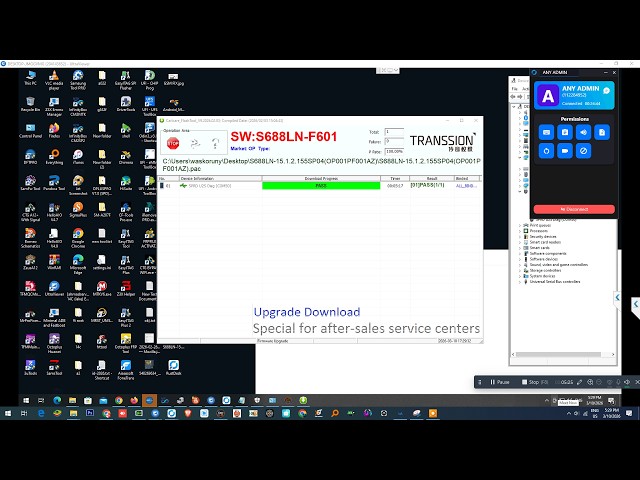Open Octoplus FRP Tool desktop shortcut
The width and height of the screenshot is (640, 480).
pos(126,343)
